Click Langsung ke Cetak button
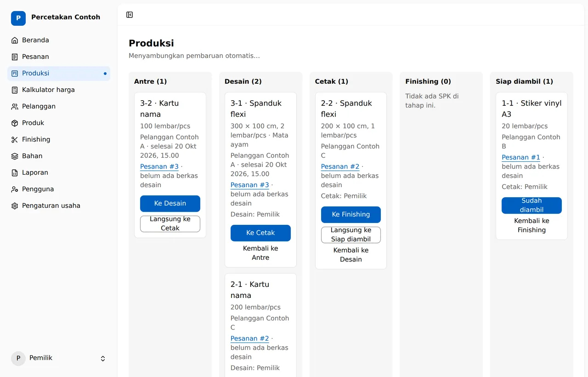Image resolution: width=588 pixels, height=377 pixels. pyautogui.click(x=170, y=224)
